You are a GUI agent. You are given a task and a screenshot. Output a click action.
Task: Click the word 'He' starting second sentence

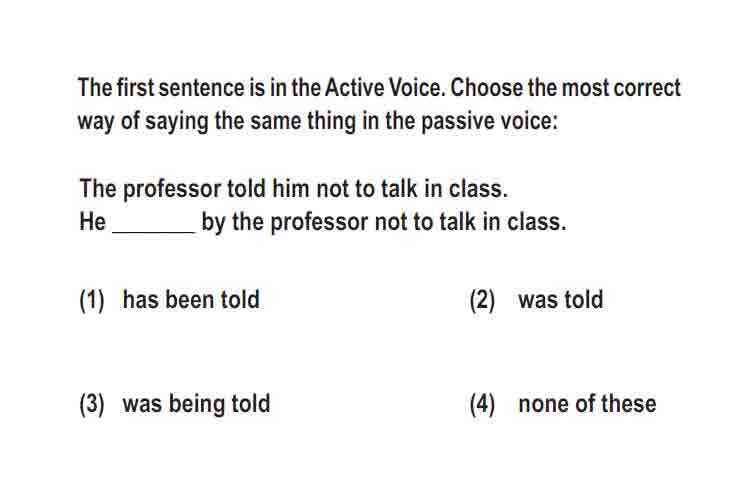point(92,222)
